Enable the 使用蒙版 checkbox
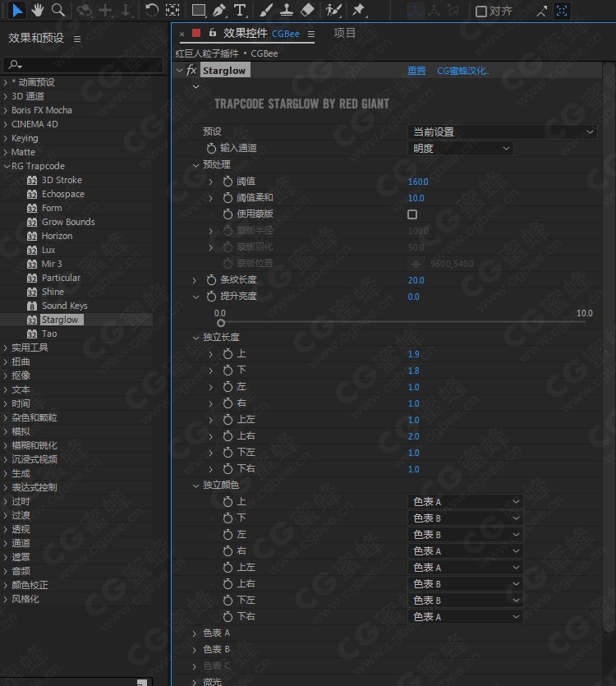 tap(412, 214)
